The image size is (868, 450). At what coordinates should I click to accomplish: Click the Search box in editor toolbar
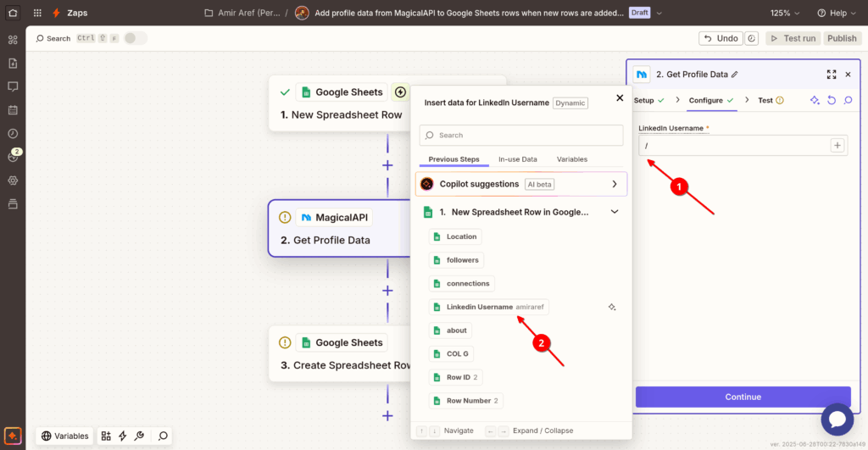pyautogui.click(x=53, y=38)
